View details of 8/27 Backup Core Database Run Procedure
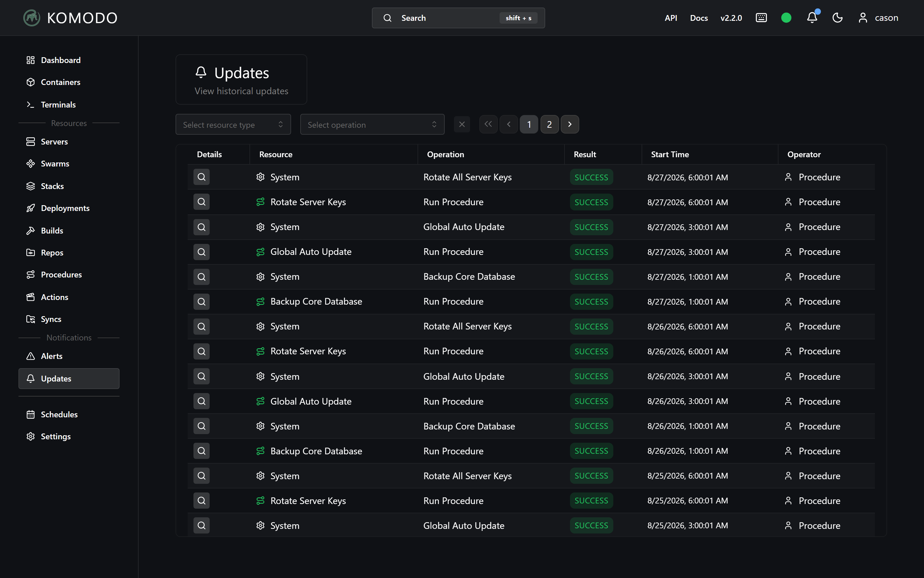The image size is (924, 578). (201, 302)
